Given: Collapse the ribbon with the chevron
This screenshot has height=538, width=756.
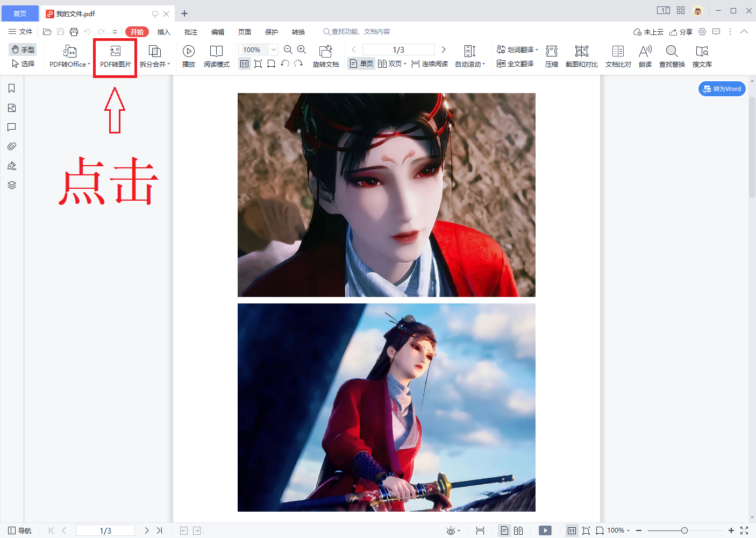Looking at the screenshot, I should [744, 32].
